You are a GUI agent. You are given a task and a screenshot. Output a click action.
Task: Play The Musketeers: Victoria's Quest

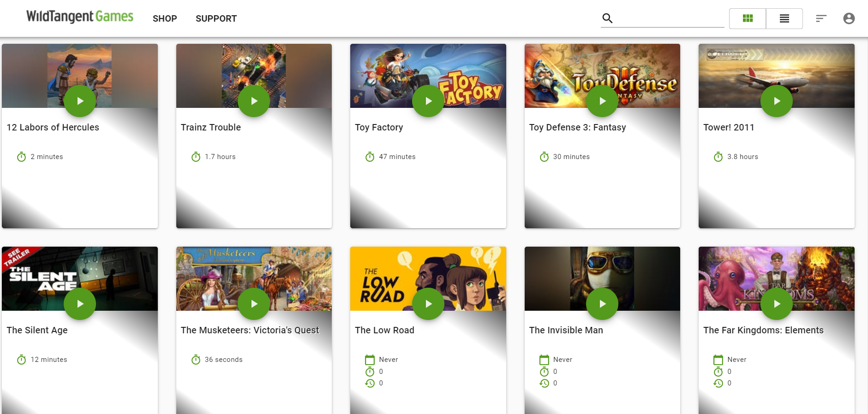point(254,304)
